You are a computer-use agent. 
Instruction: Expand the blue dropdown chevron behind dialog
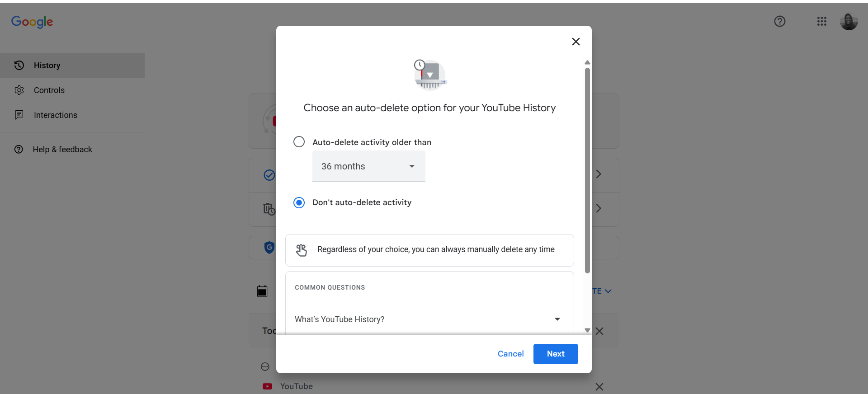click(x=608, y=291)
